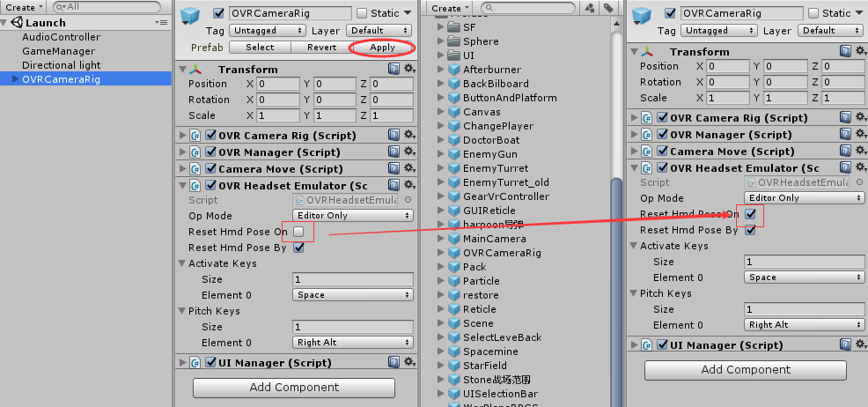Image resolution: width=868 pixels, height=407 pixels.
Task: Select AudioController in hierarchy
Action: point(61,37)
